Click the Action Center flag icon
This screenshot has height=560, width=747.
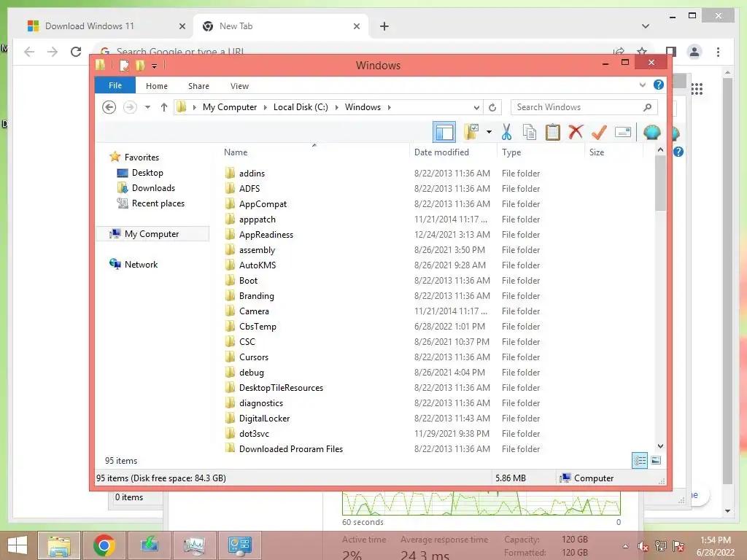[x=678, y=546]
